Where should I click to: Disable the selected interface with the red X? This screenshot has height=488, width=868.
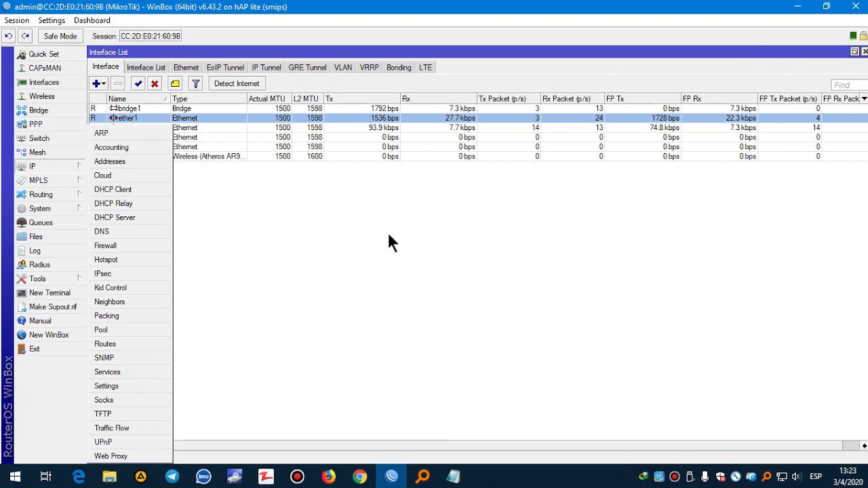[x=155, y=83]
